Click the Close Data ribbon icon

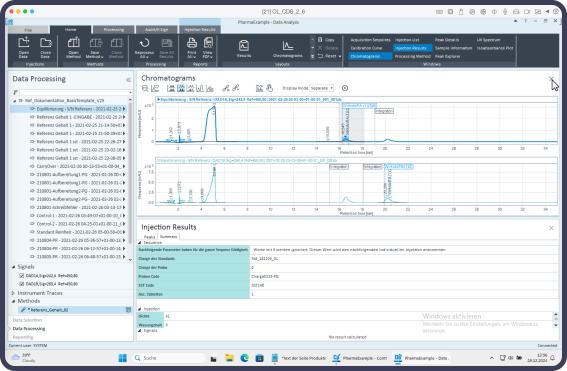pos(46,47)
